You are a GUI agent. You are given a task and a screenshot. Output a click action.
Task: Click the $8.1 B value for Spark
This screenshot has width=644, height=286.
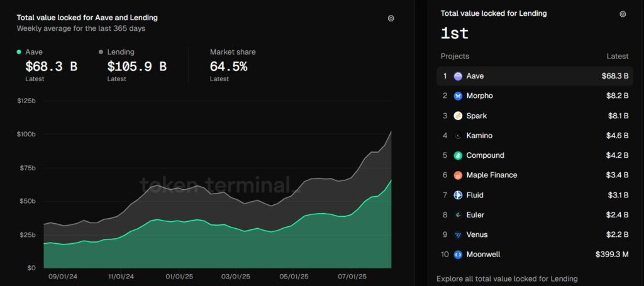click(x=618, y=116)
